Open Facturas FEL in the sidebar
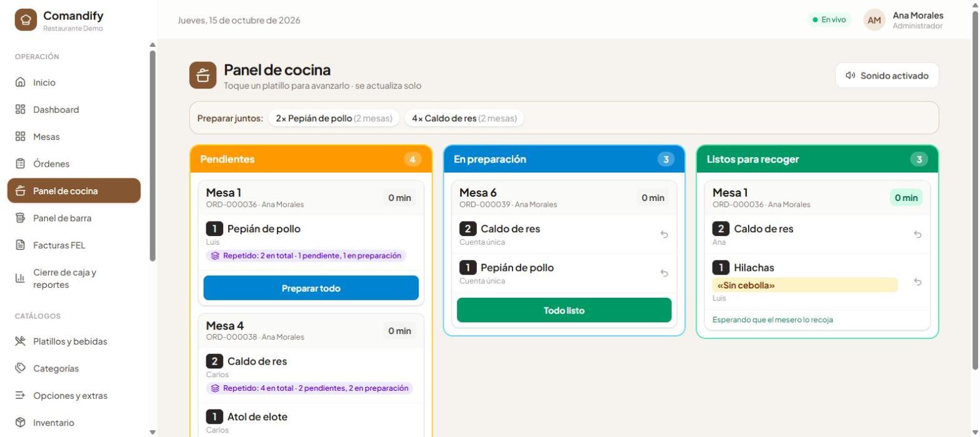 click(74, 245)
